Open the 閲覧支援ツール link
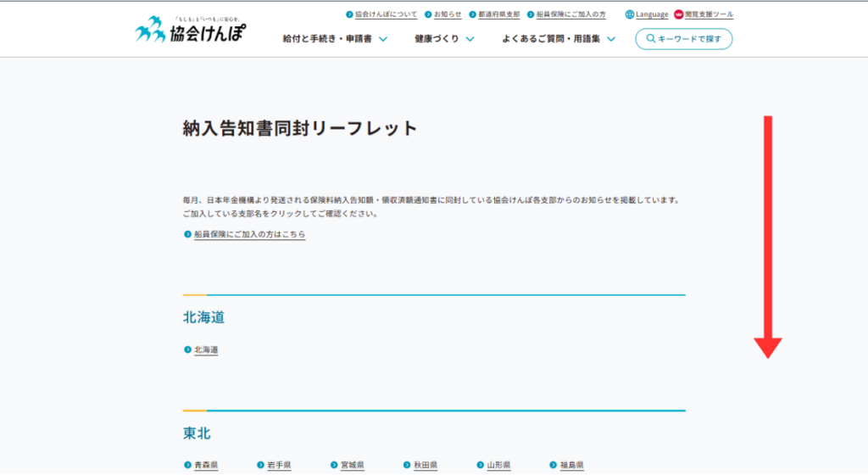 tap(709, 14)
